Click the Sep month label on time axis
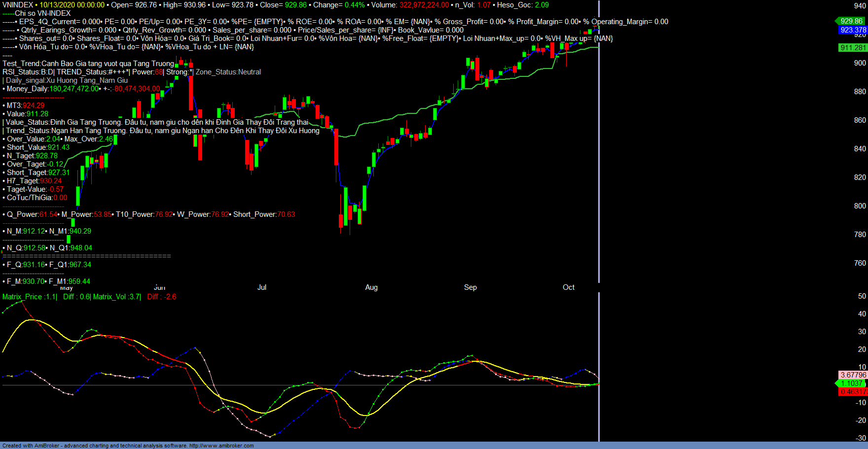This screenshot has height=449, width=868. click(470, 287)
